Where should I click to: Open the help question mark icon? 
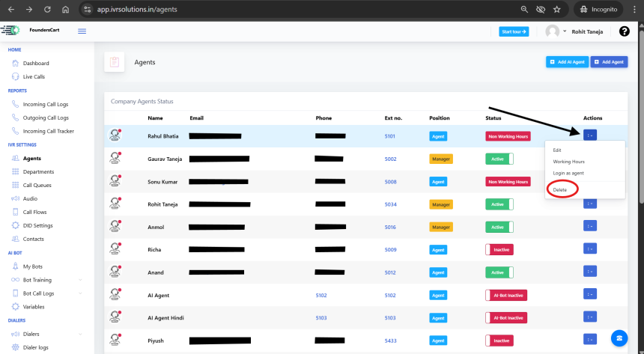625,31
